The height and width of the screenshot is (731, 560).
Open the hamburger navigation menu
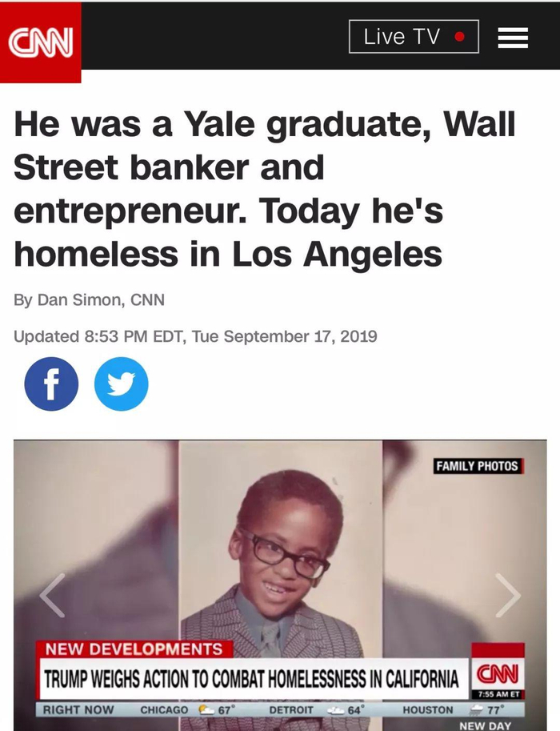pyautogui.click(x=513, y=38)
